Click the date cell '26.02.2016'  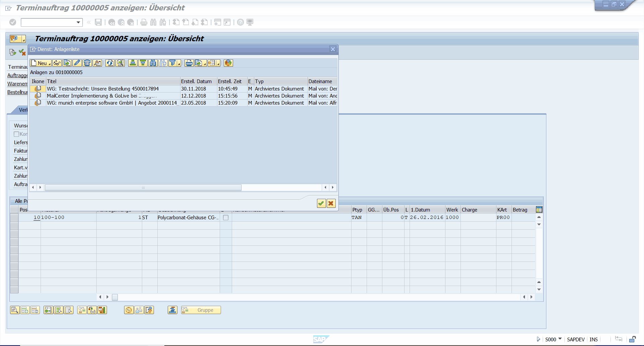pyautogui.click(x=427, y=218)
